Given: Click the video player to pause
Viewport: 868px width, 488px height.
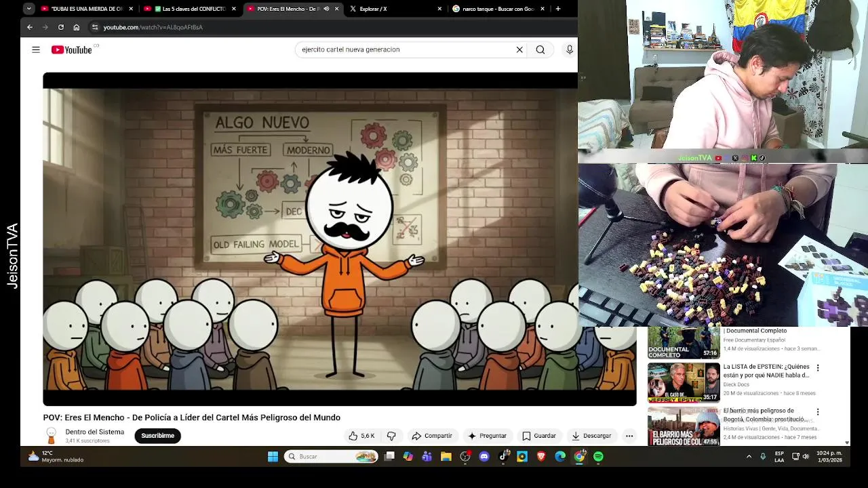Looking at the screenshot, I should tap(339, 239).
